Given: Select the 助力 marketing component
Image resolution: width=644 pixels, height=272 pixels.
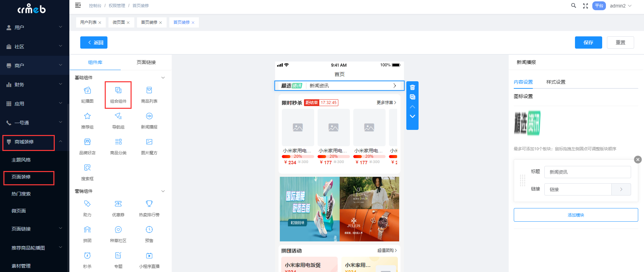Looking at the screenshot, I should tap(87, 208).
